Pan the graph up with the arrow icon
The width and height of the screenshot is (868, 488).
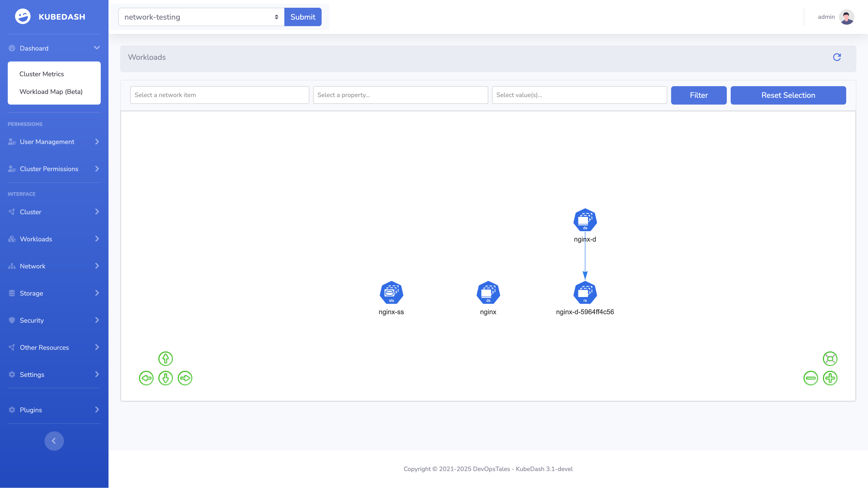[x=165, y=358]
